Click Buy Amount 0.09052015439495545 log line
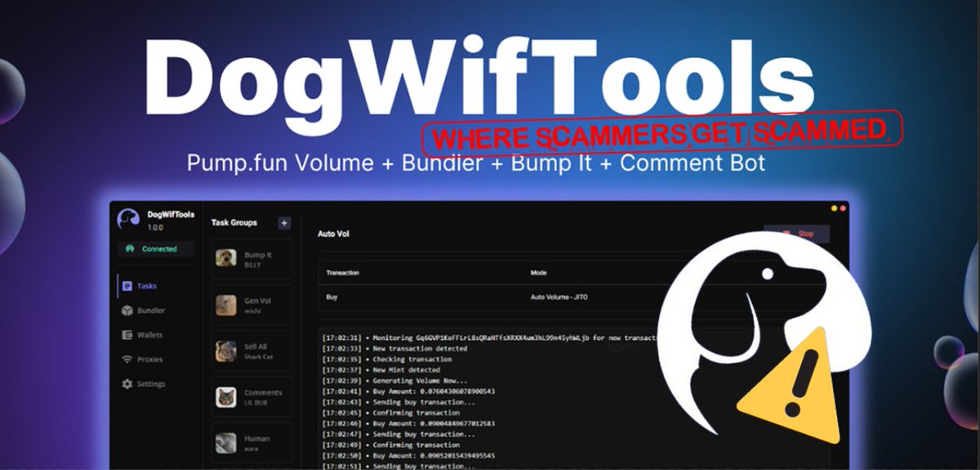Image resolution: width=980 pixels, height=470 pixels. pyautogui.click(x=409, y=454)
